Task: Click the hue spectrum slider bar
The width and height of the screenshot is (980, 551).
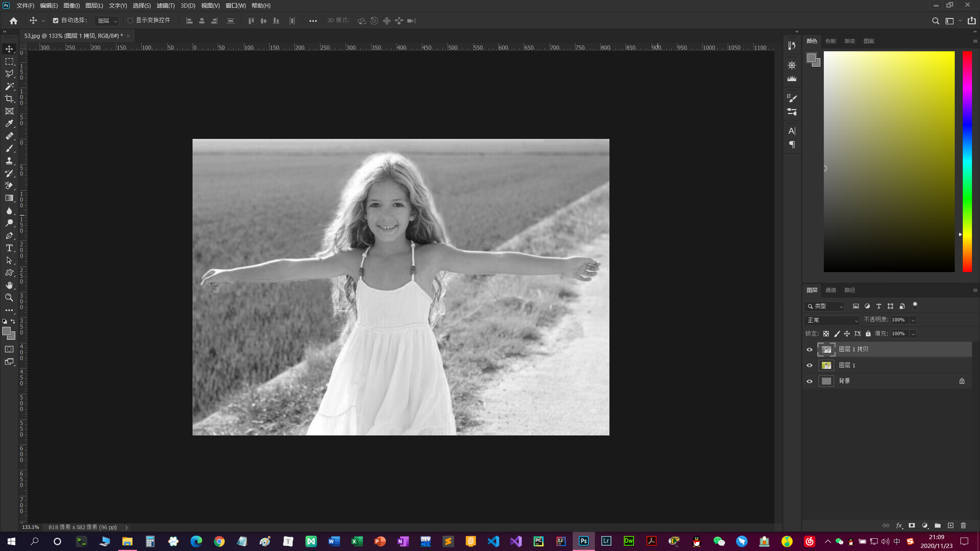Action: [967, 161]
